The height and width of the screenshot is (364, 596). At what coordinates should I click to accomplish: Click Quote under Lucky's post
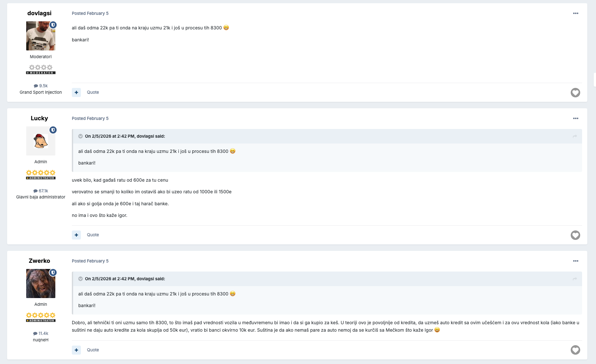[93, 235]
